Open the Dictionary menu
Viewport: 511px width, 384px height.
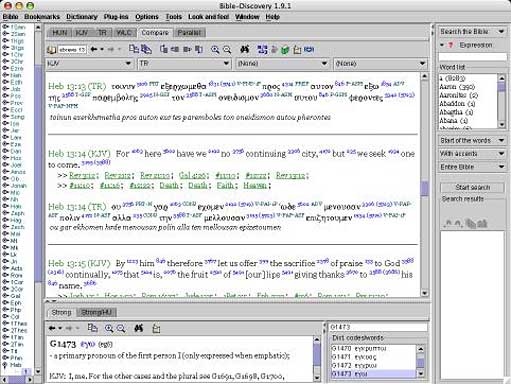point(82,17)
